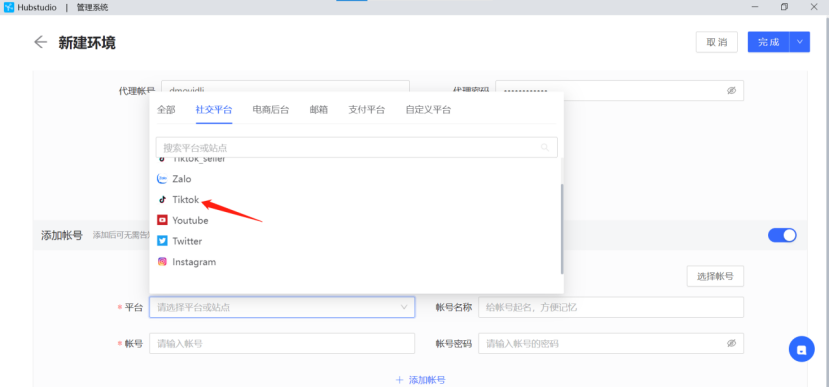Open the 平台 platform select dropdown
This screenshot has height=388, width=830.
coord(282,307)
